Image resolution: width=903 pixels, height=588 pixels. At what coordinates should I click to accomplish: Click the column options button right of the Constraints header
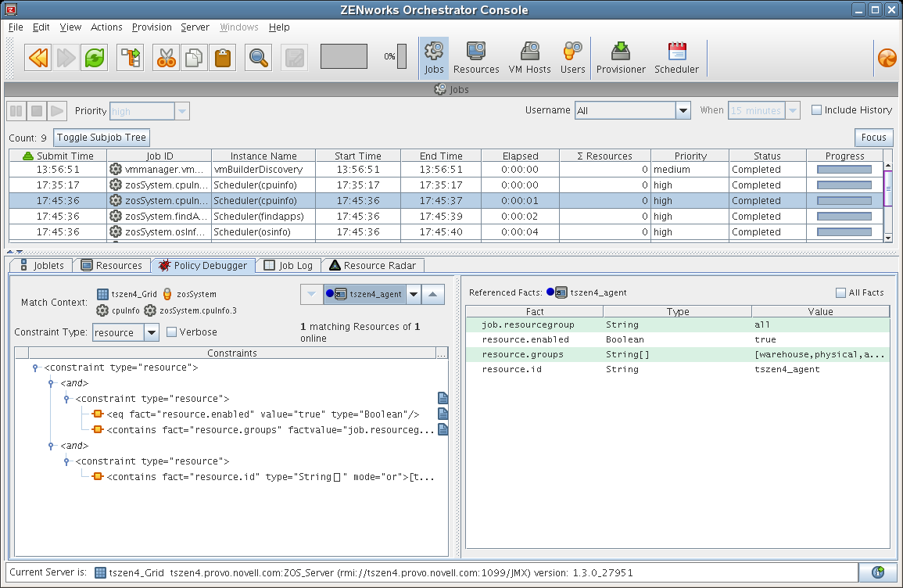pyautogui.click(x=443, y=353)
